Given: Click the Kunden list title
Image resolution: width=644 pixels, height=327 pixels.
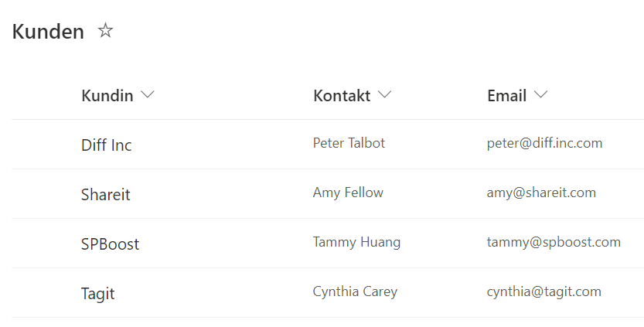Looking at the screenshot, I should pyautogui.click(x=48, y=32).
